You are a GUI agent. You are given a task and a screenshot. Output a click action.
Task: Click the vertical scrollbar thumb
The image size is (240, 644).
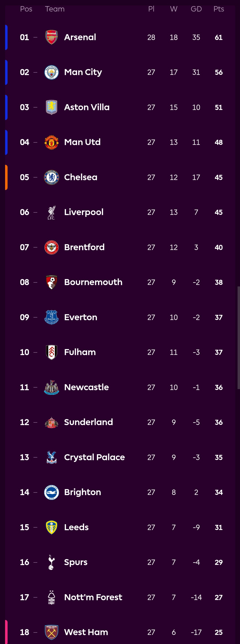tap(238, 338)
